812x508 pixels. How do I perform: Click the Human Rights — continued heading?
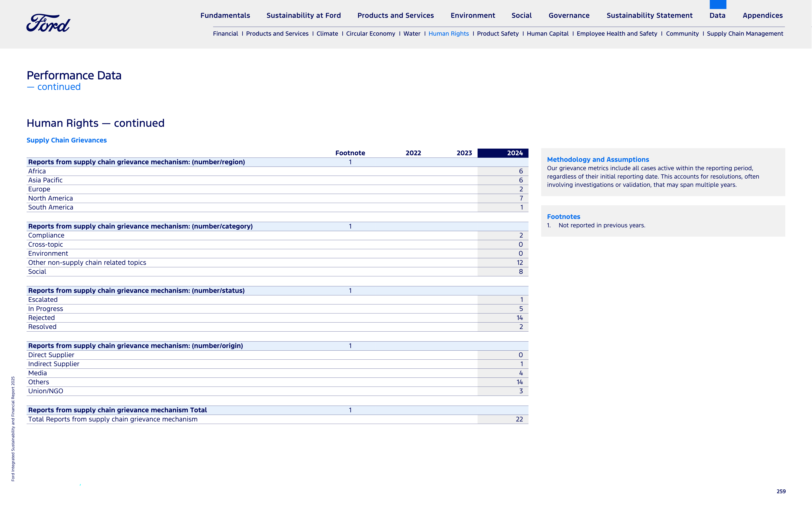pos(96,123)
